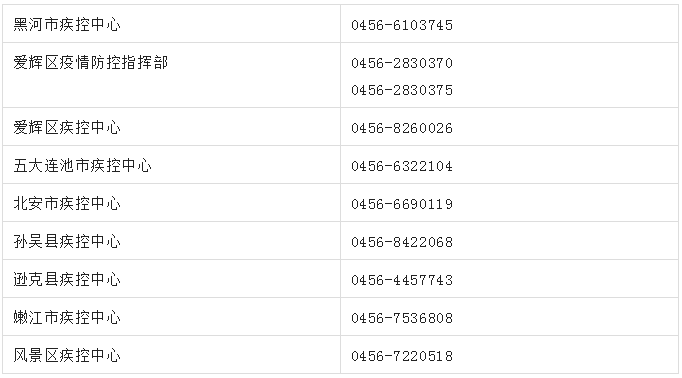This screenshot has width=682, height=378.
Task: Click the 黑河市疾控中心 cell
Action: click(x=171, y=24)
